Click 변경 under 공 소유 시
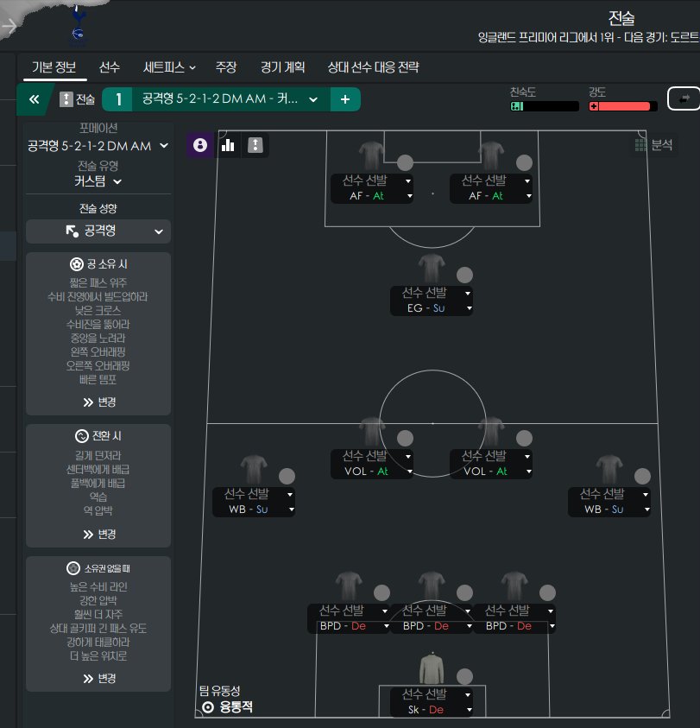 click(x=99, y=402)
